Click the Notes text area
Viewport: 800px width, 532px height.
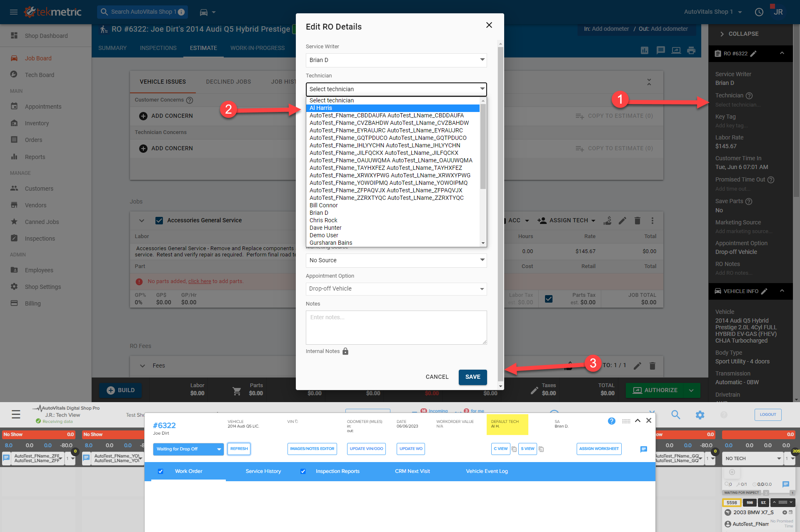tap(396, 328)
